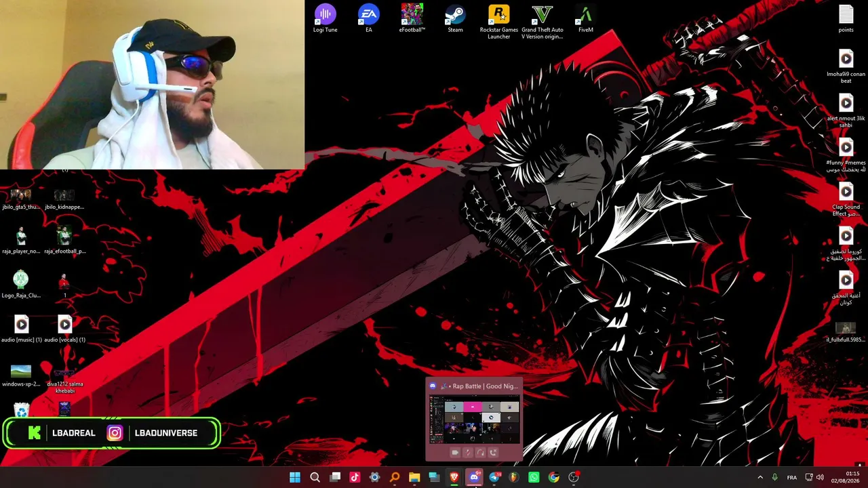
Task: Open taskbar Search
Action: click(x=315, y=477)
